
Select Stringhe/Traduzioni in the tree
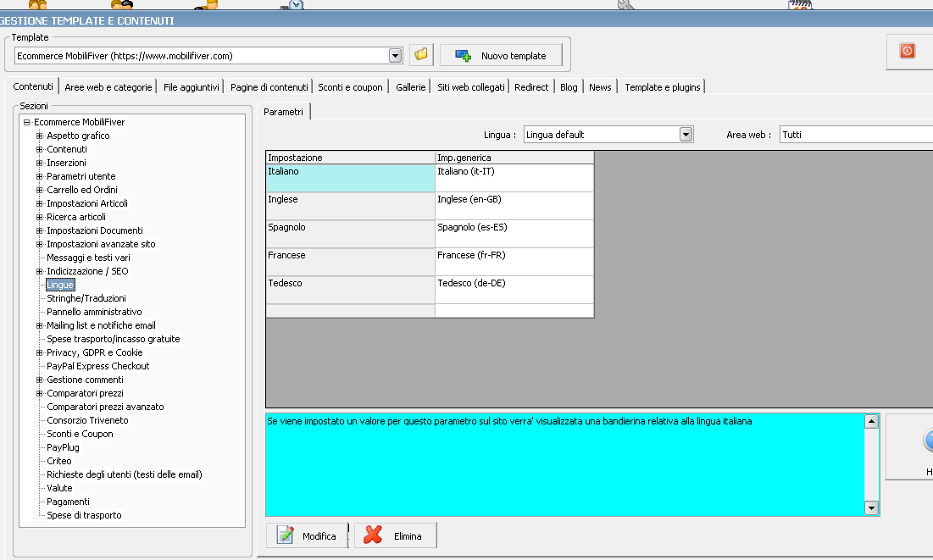pos(86,298)
